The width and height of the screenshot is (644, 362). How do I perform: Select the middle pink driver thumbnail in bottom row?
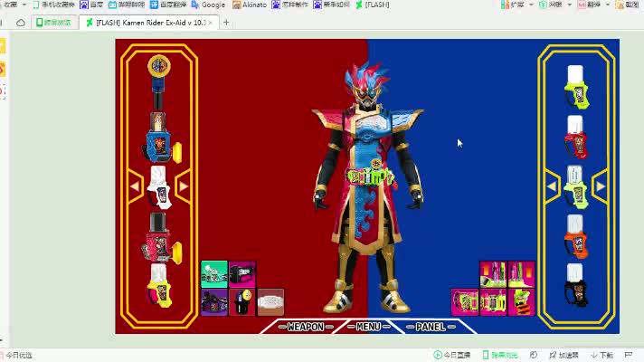pos(493,302)
